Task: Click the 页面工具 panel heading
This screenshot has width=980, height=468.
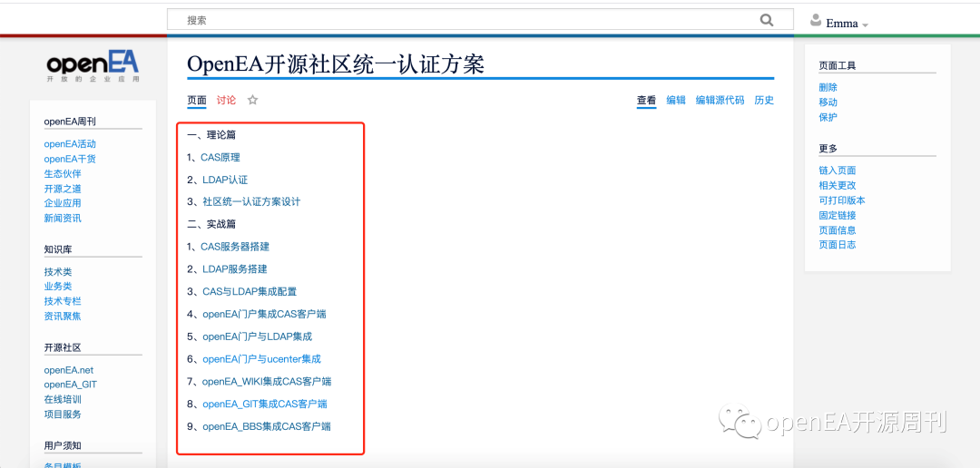Action: (838, 65)
